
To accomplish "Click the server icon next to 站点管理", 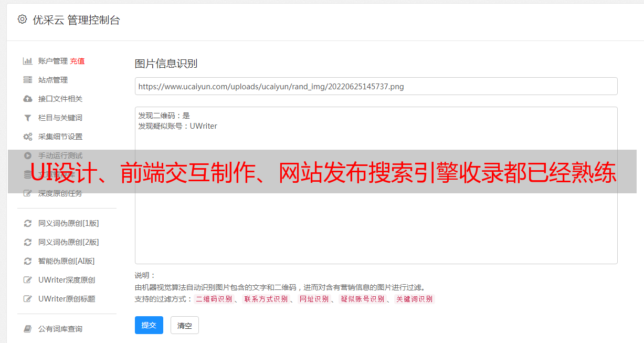I will (x=28, y=80).
